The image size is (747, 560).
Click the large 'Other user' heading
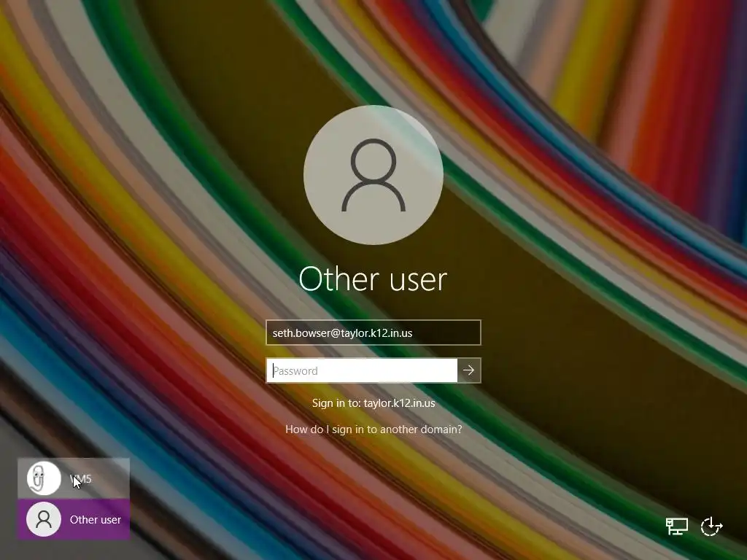(373, 279)
